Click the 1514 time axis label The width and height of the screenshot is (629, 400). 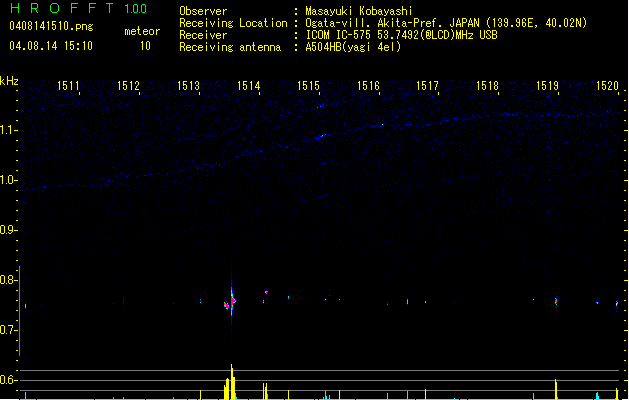248,86
